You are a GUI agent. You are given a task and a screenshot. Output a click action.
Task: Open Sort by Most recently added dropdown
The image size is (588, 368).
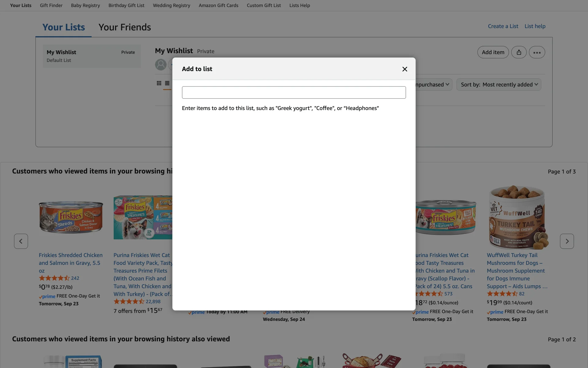499,85
